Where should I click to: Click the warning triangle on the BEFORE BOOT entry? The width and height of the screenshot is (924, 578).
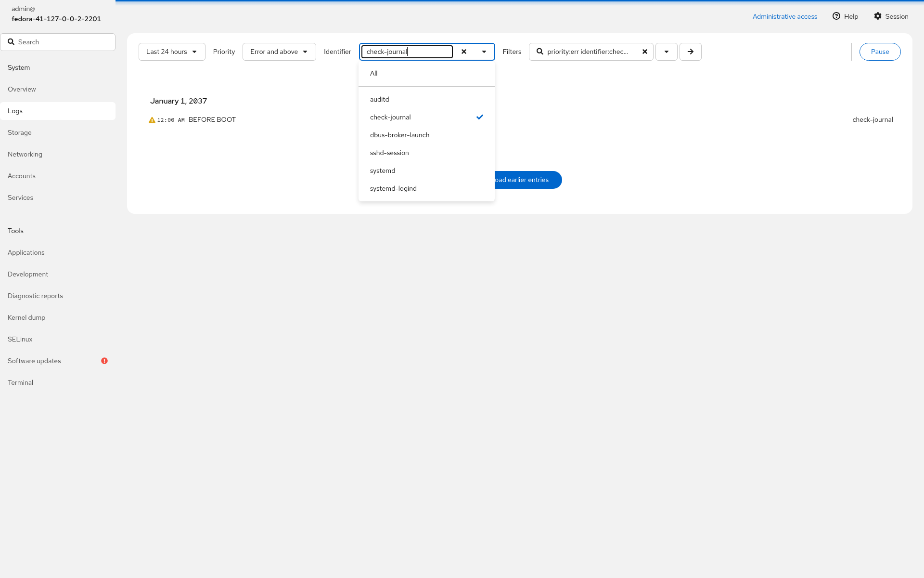[152, 120]
